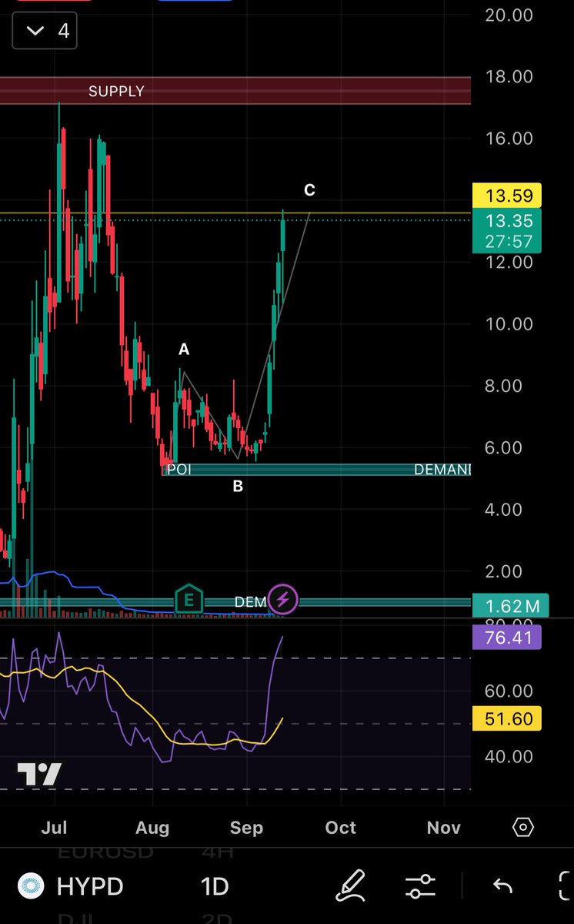574x924 pixels.
Task: Tap the Oct date axis label
Action: 341,828
